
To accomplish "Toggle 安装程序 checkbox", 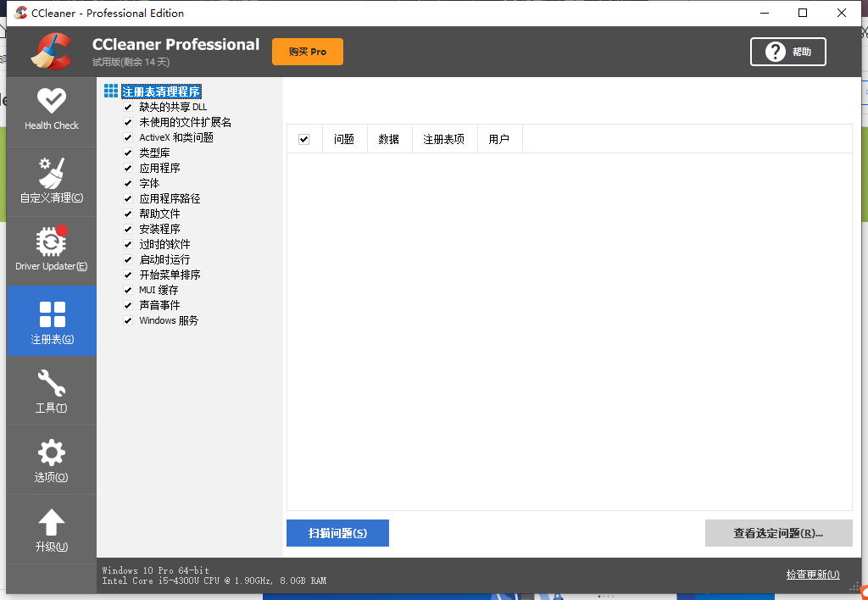I will [128, 229].
